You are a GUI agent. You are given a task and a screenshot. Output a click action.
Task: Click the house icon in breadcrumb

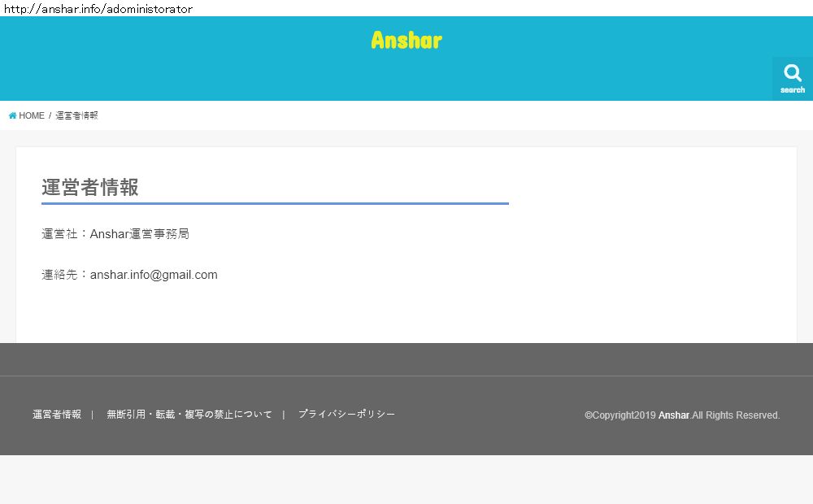point(12,116)
